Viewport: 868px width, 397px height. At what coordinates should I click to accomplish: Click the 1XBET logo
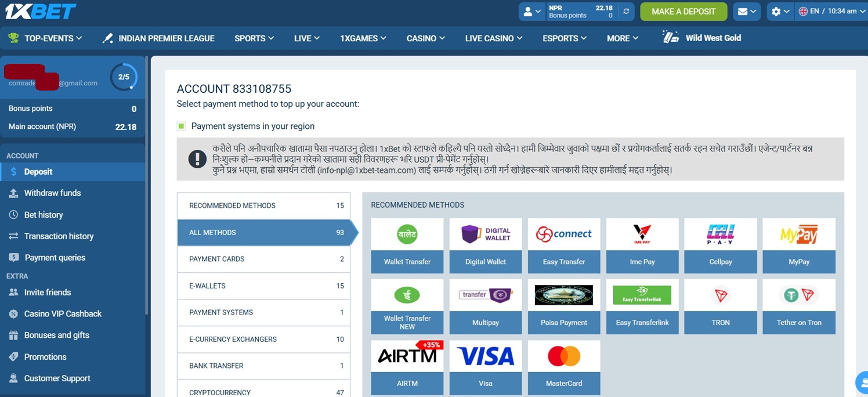41,11
